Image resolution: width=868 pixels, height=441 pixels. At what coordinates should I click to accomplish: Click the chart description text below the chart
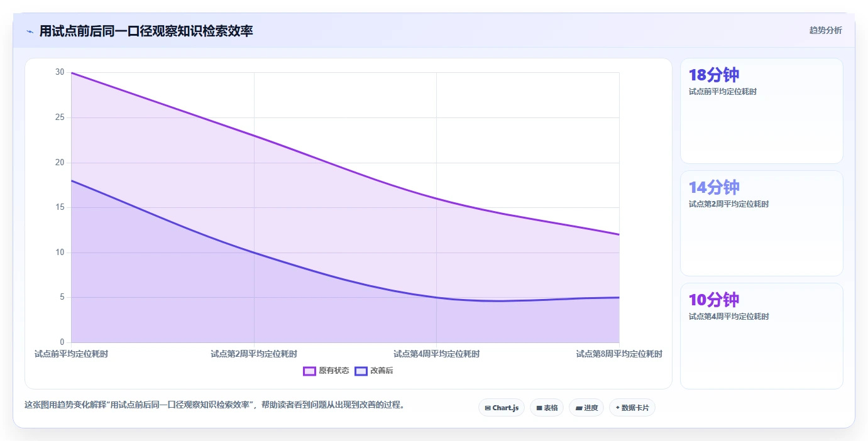point(214,405)
